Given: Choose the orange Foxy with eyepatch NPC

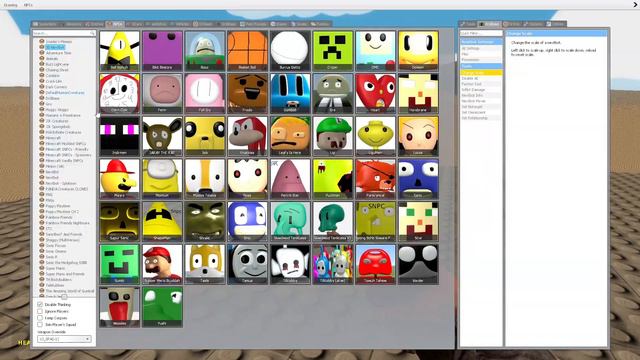Looking at the screenshot, I should (x=375, y=179).
